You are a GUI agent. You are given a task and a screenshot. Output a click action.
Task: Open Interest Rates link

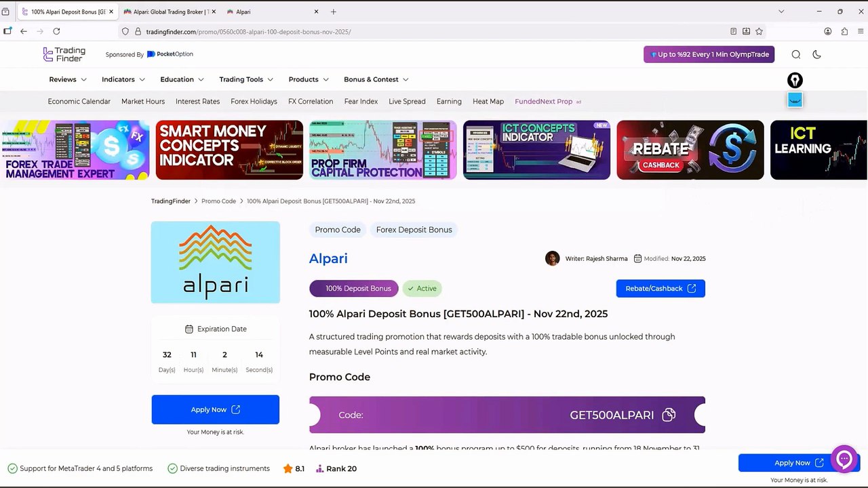point(197,102)
